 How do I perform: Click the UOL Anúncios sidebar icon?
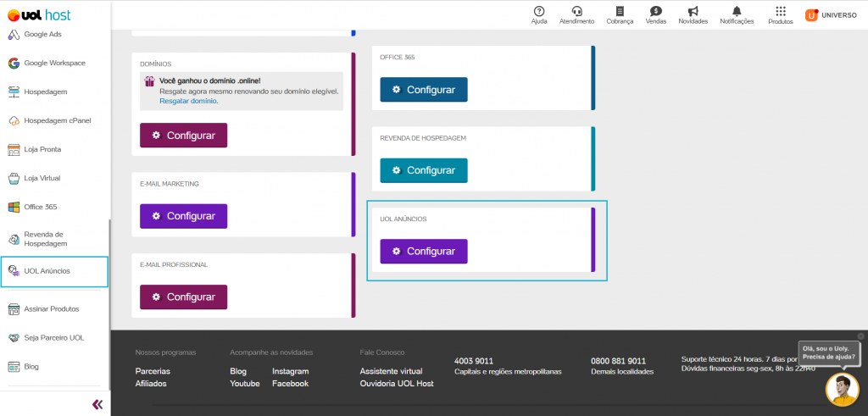[14, 271]
